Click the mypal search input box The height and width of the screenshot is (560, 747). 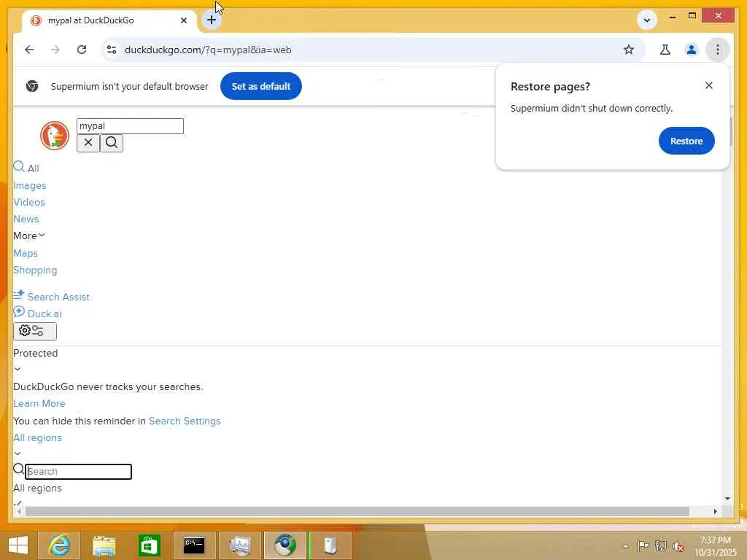pyautogui.click(x=130, y=126)
